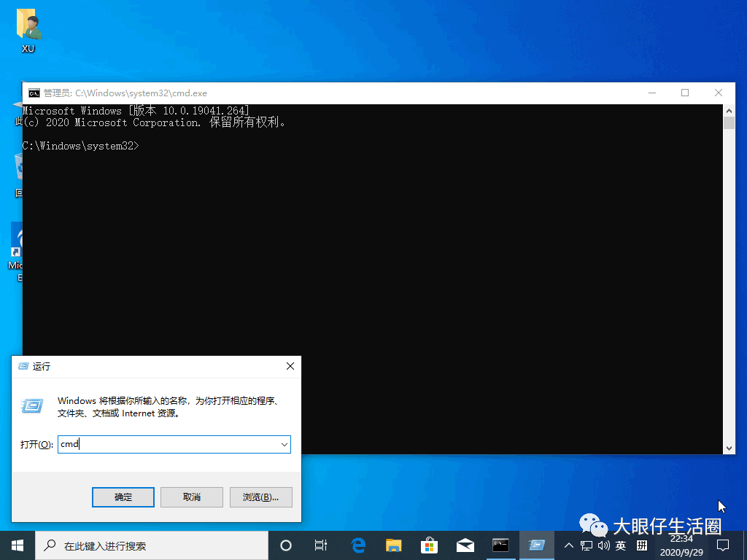Click the cmd.exe title bar icon
Viewport: 747px width, 560px height.
(34, 93)
